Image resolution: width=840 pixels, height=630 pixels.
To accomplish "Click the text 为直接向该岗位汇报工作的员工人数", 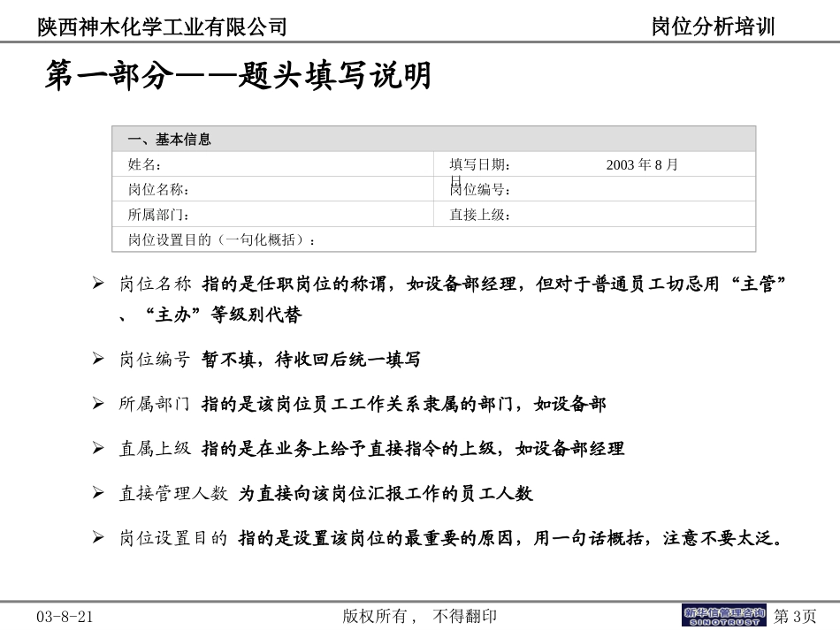I will (x=386, y=493).
